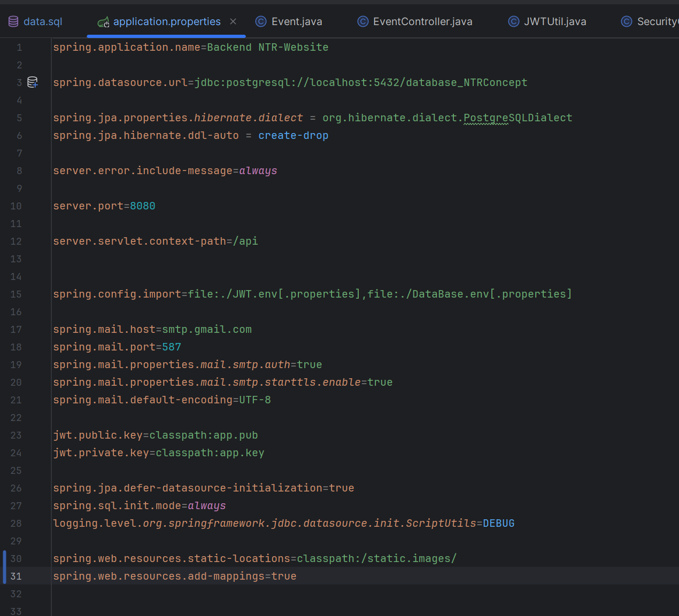Click line number 15 in the gutter
Viewport: 679px width, 616px height.
point(16,294)
